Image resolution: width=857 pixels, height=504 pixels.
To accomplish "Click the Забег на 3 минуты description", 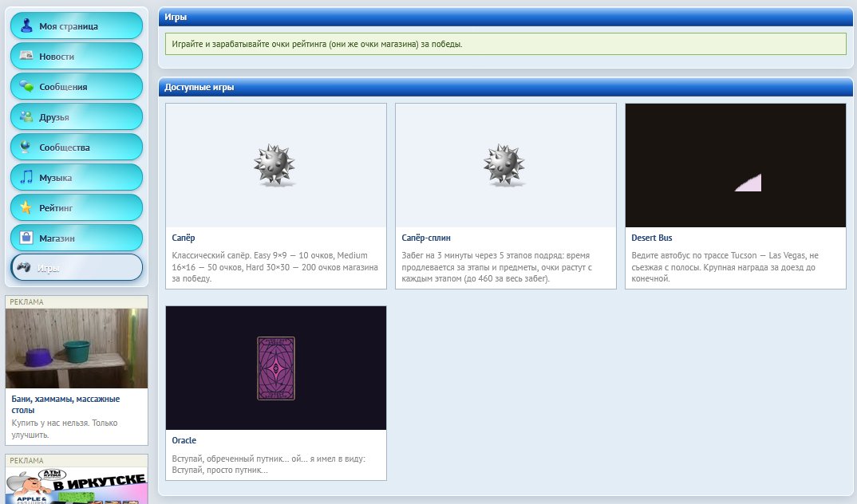I will click(x=497, y=267).
